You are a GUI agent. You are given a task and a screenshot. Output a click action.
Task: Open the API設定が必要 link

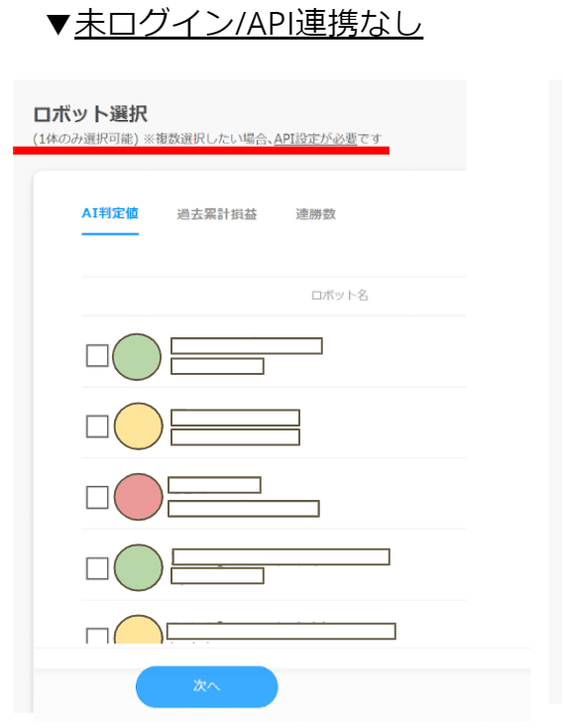[x=315, y=138]
